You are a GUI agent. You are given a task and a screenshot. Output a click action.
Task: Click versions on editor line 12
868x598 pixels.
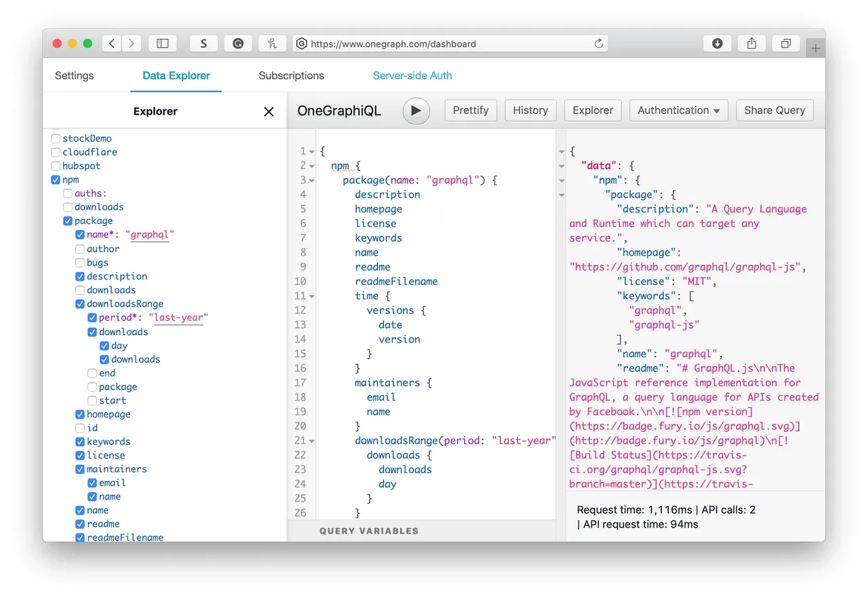pos(390,311)
